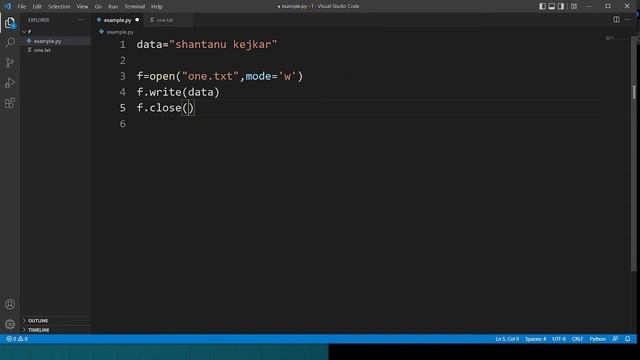The height and width of the screenshot is (360, 640).
Task: Click the EXPLORER panel title
Action: pyautogui.click(x=39, y=20)
